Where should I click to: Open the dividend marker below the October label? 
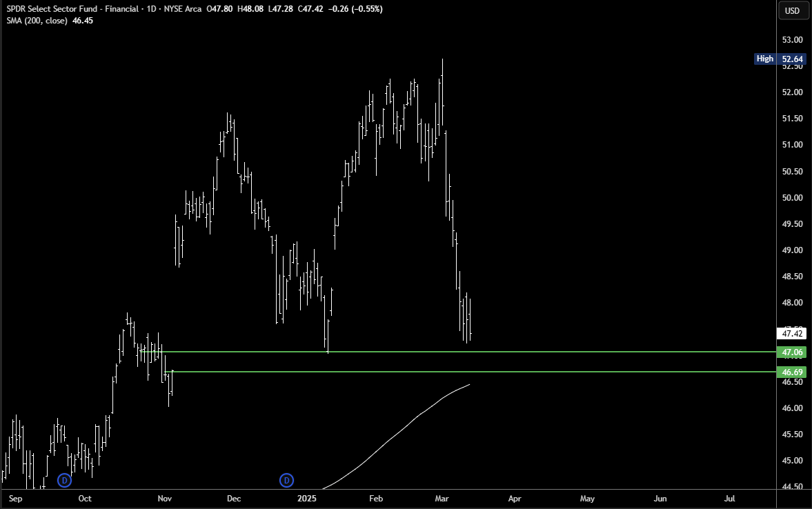point(64,480)
